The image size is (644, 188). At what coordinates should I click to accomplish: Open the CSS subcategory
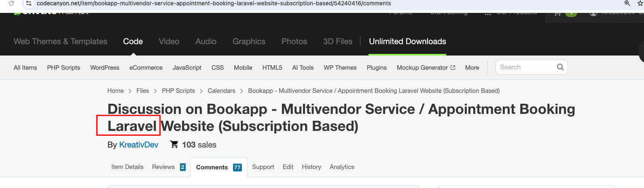[218, 68]
